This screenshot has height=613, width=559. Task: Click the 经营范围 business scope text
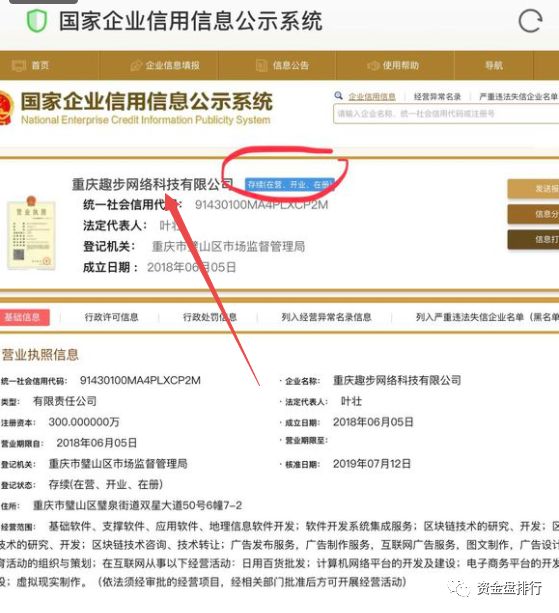tap(280, 554)
